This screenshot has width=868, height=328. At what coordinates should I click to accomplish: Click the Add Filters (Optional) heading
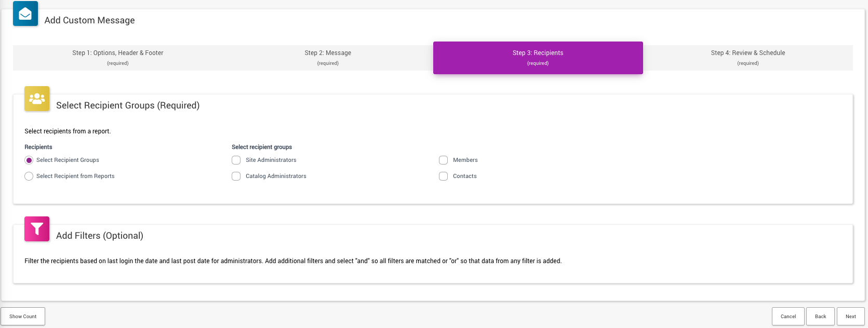(x=100, y=236)
